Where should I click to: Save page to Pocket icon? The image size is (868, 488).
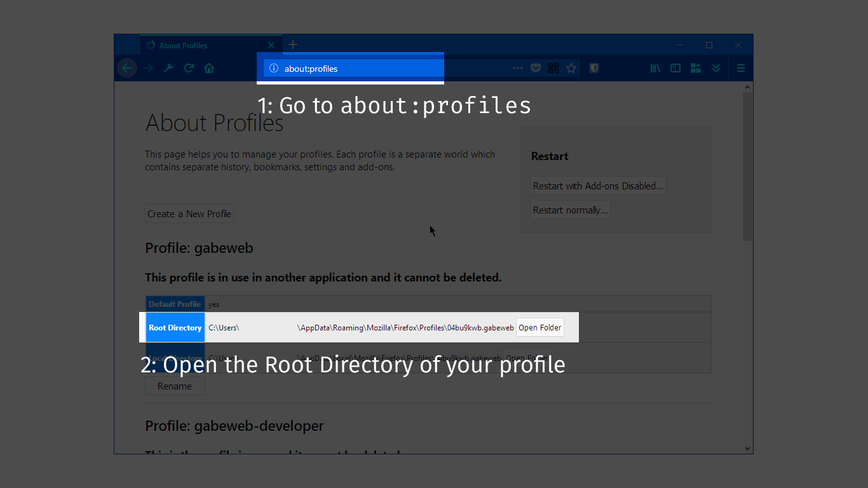[x=536, y=68]
